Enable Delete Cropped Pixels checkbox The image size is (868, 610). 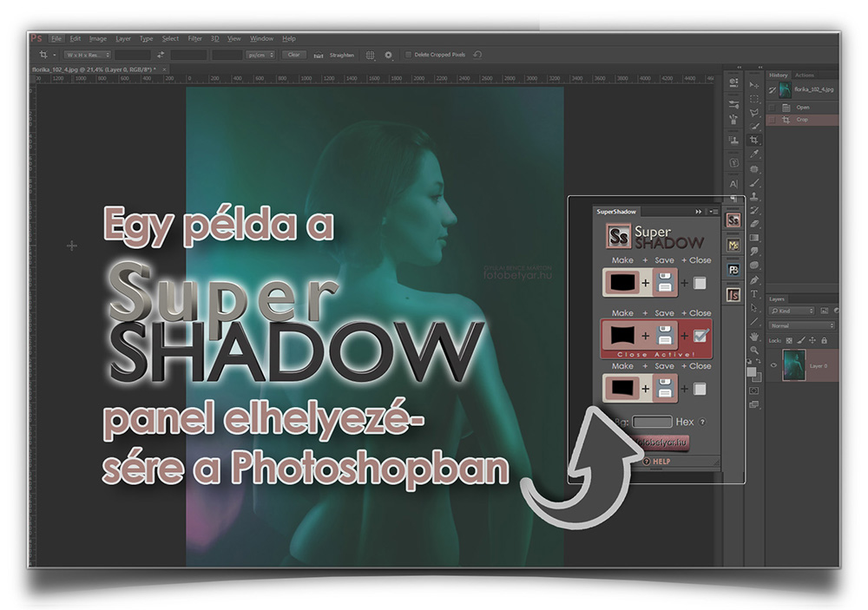pos(409,55)
